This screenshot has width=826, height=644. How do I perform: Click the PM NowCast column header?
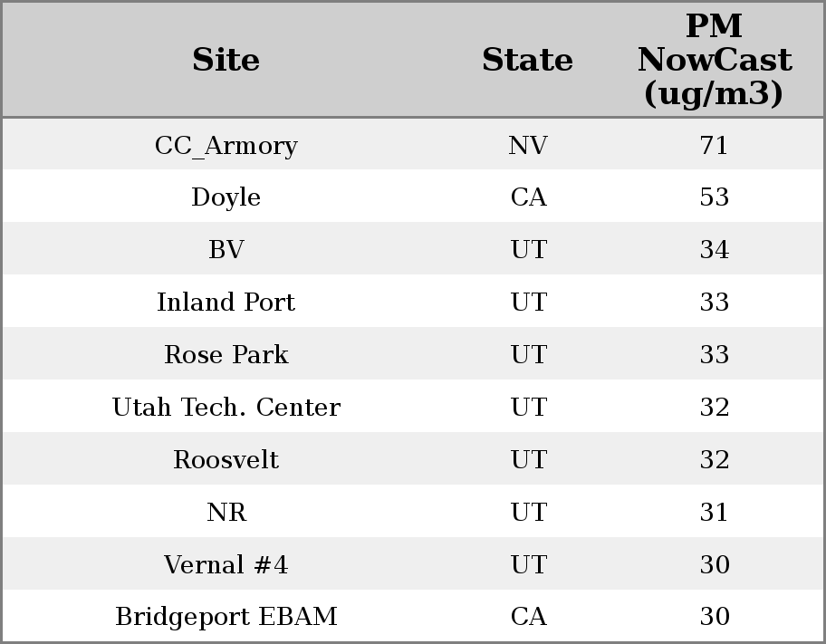pos(714,60)
